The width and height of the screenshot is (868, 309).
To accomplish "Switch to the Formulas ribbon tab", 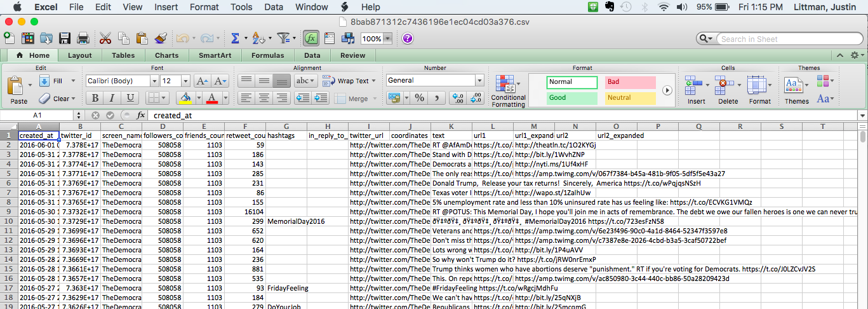I will pos(267,55).
